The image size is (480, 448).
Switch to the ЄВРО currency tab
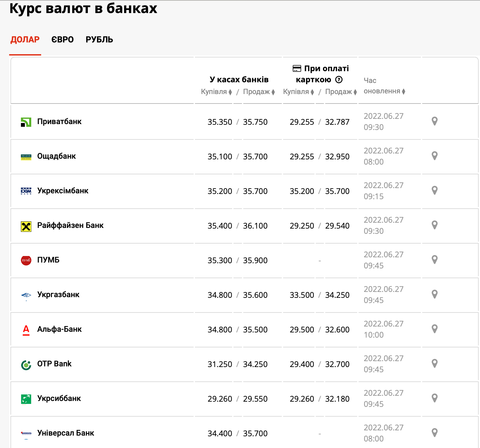pos(62,40)
